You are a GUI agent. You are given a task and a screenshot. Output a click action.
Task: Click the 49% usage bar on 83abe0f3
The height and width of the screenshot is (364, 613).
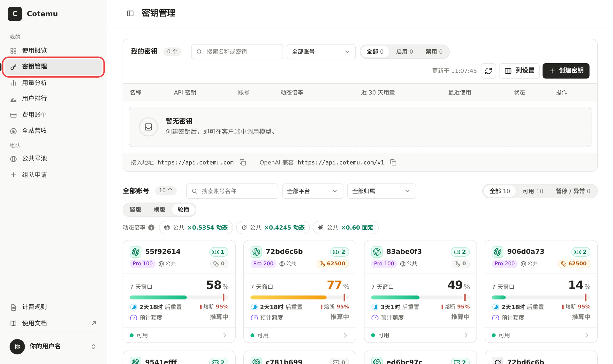click(420, 297)
